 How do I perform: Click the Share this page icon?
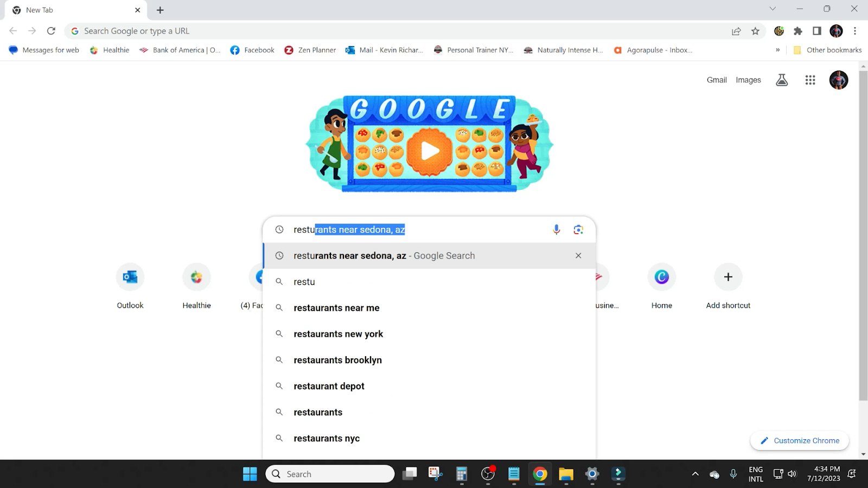click(736, 31)
